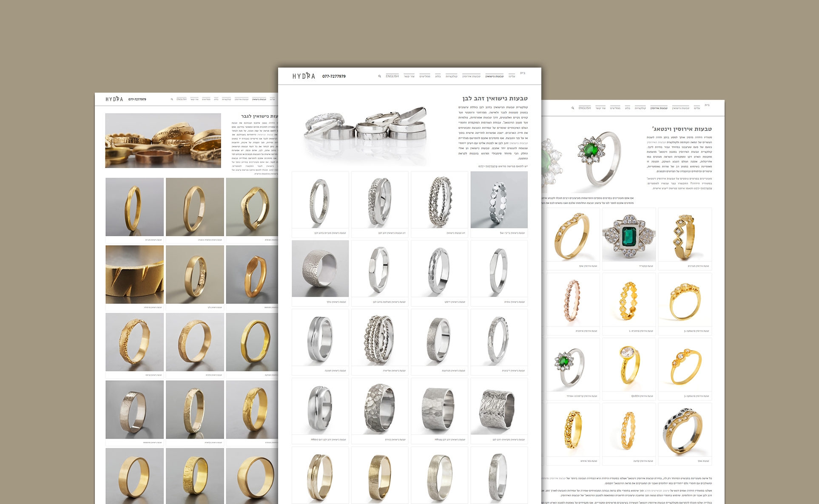This screenshot has width=819, height=504.
Task: Switch to ENGLISH on the engagement rings page
Action: point(584,108)
